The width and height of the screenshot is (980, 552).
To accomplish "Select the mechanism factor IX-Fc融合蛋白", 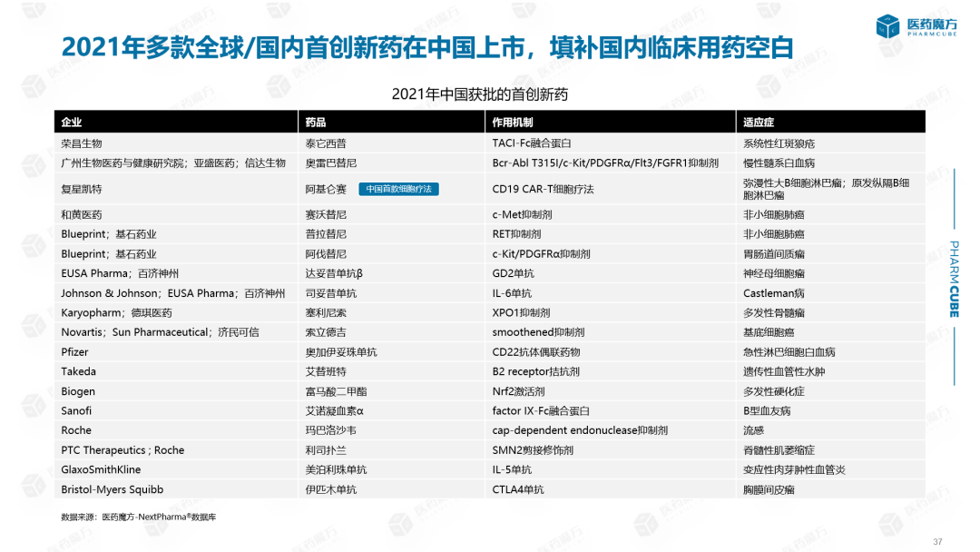I will tap(541, 410).
